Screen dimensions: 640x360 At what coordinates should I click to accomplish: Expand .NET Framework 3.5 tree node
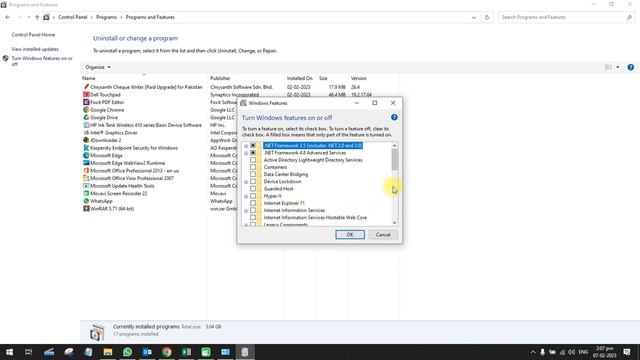[246, 146]
